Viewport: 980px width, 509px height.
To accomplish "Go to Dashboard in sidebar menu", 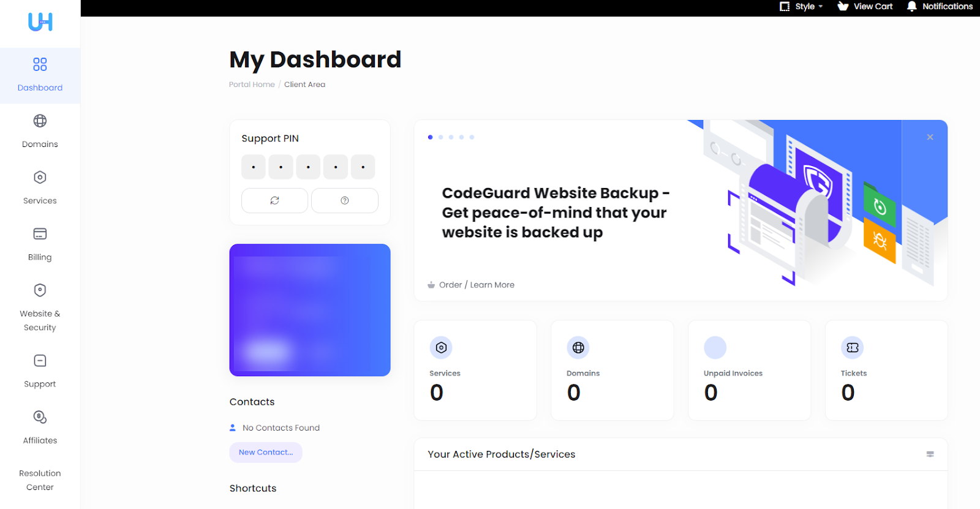I will pos(40,76).
